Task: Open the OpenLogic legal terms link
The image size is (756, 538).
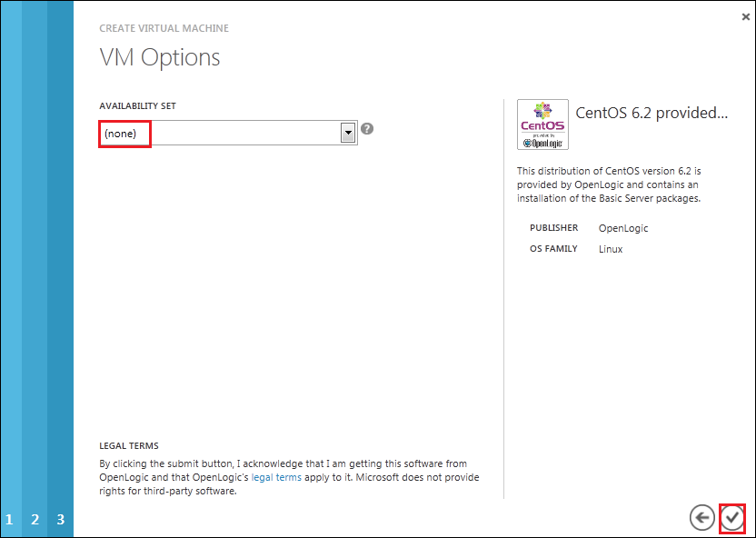Action: pyautogui.click(x=276, y=477)
